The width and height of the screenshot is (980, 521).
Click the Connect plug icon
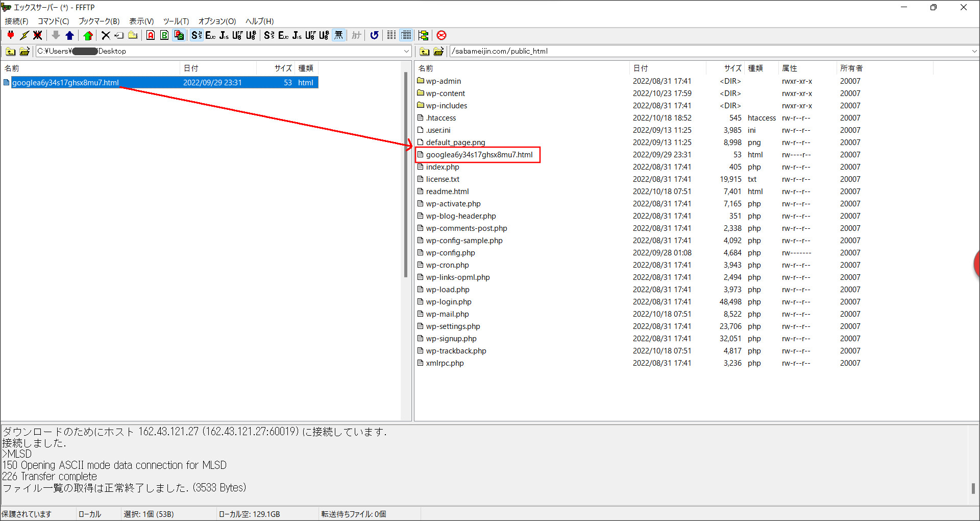11,35
